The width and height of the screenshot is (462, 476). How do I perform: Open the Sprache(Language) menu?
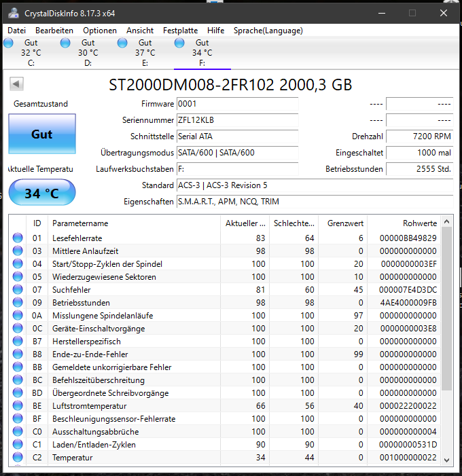point(268,31)
